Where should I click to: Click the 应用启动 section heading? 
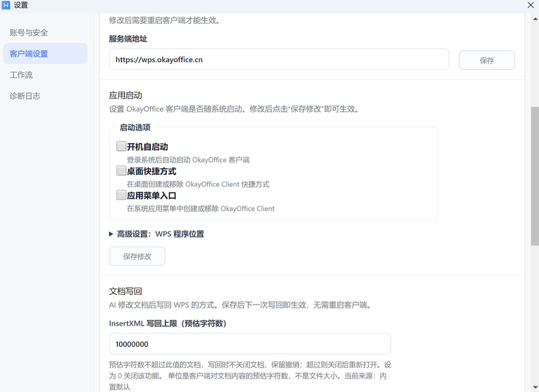pos(125,95)
